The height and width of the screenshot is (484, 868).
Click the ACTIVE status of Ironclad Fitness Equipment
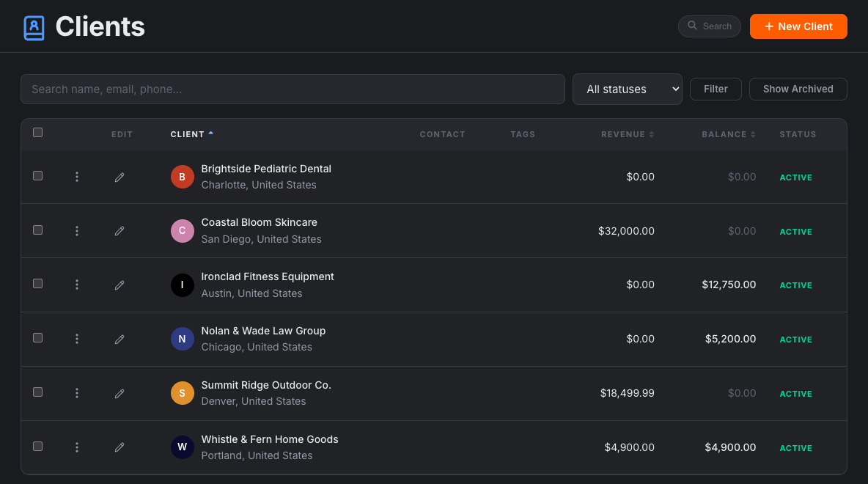[795, 285]
